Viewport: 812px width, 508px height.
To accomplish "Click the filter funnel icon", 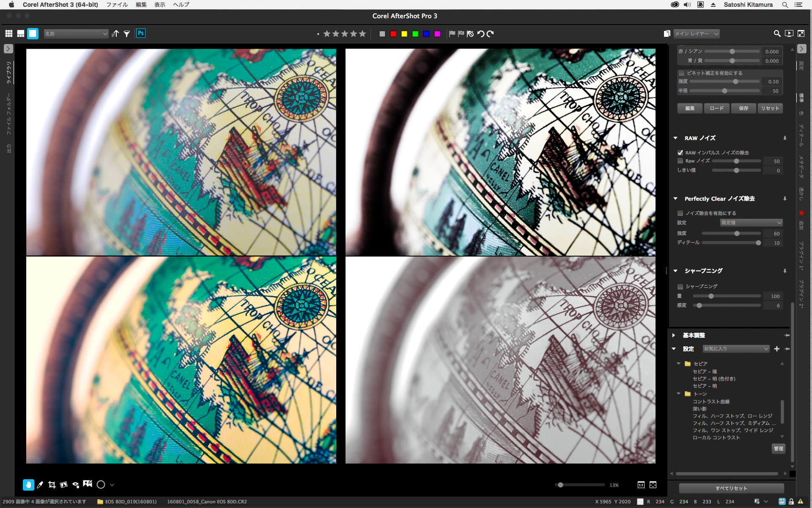I will point(126,34).
